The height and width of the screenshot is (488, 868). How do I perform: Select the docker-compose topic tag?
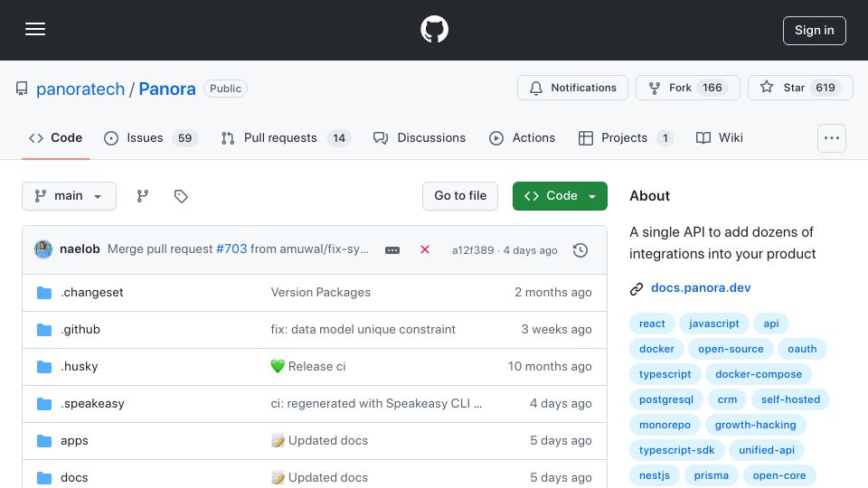coord(759,374)
